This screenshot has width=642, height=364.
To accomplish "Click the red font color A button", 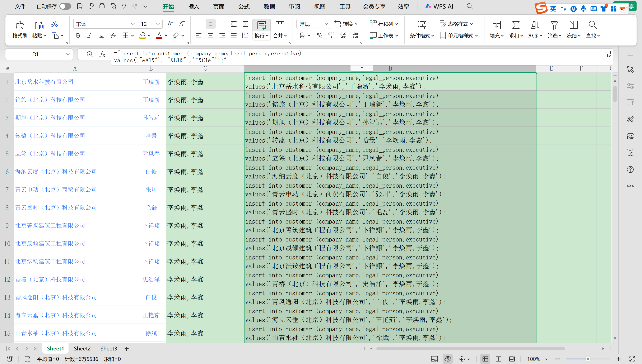I will pos(159,35).
